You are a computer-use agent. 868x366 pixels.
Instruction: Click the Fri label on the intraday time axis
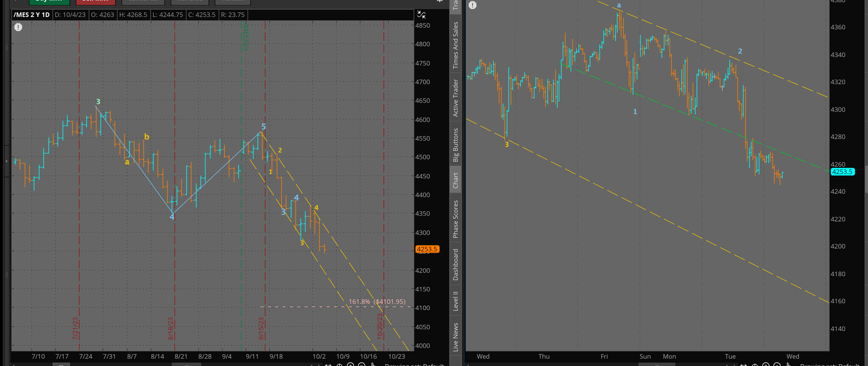coord(604,356)
